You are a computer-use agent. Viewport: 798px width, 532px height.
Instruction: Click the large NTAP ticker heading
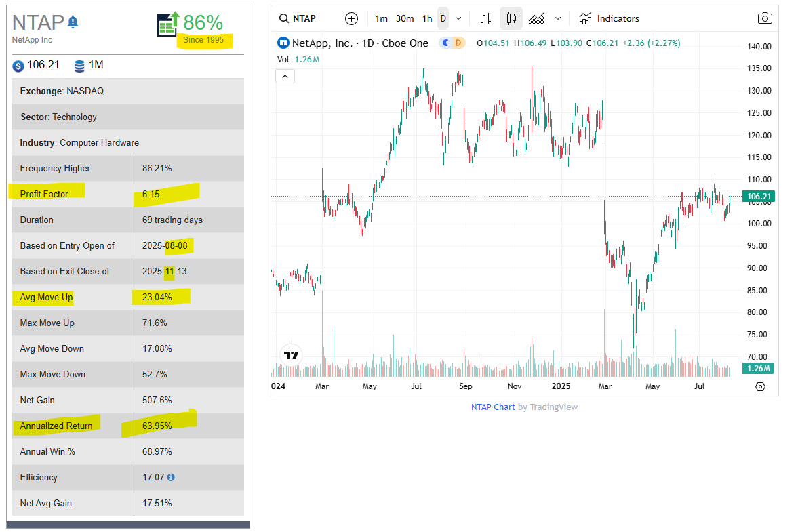tap(38, 23)
